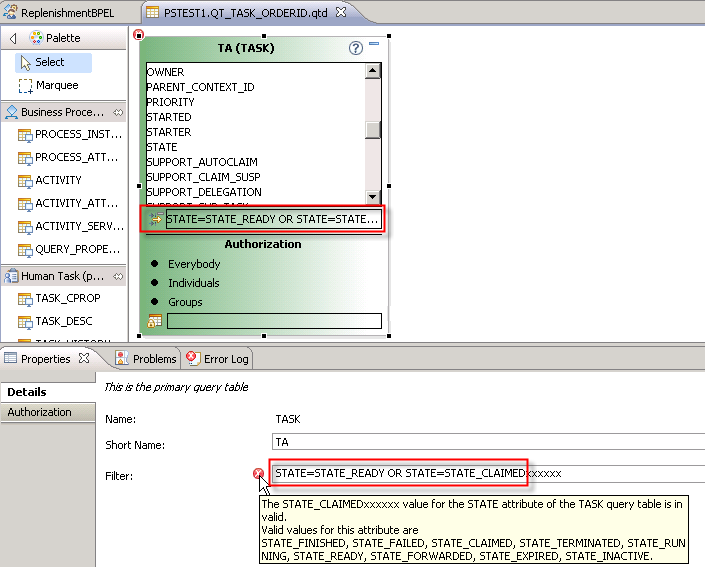Switch to PSTEST1.QT_TASK_ORDERID.qtd tab

245,13
